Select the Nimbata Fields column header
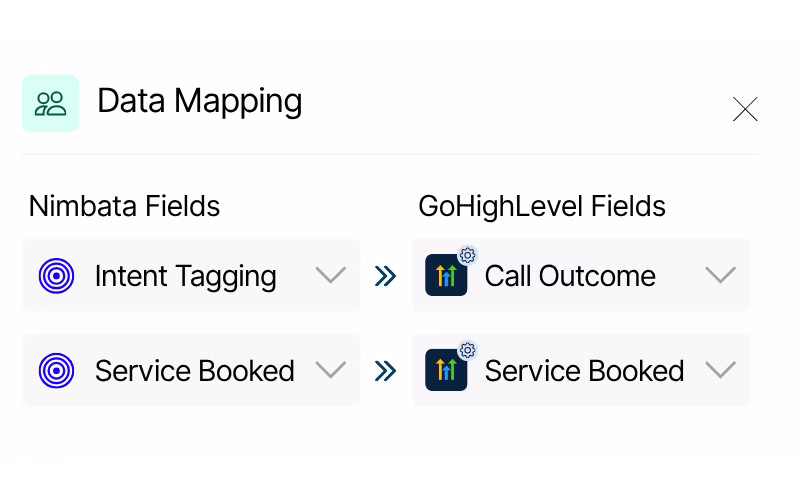The image size is (800, 500). [x=124, y=206]
